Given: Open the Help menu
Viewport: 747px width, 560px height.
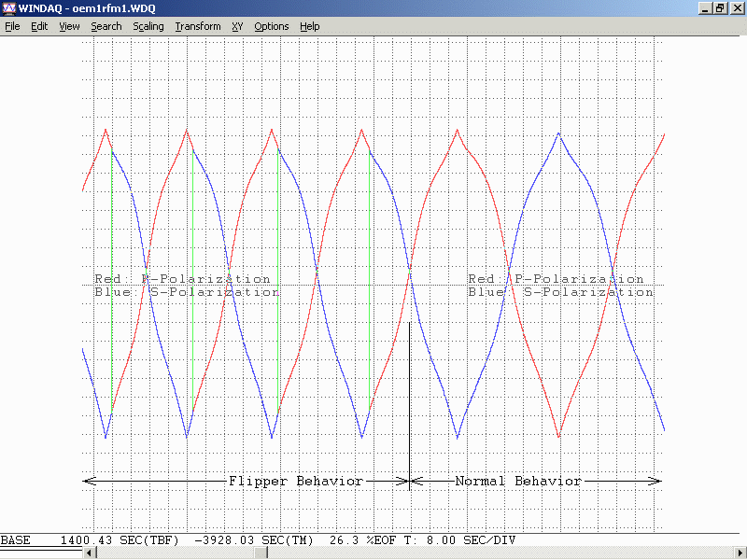Looking at the screenshot, I should coord(309,26).
